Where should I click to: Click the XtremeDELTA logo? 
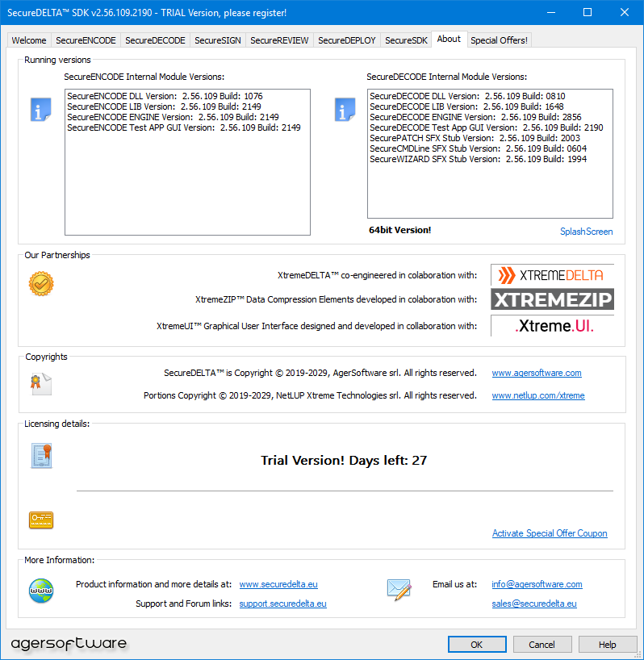[552, 275]
